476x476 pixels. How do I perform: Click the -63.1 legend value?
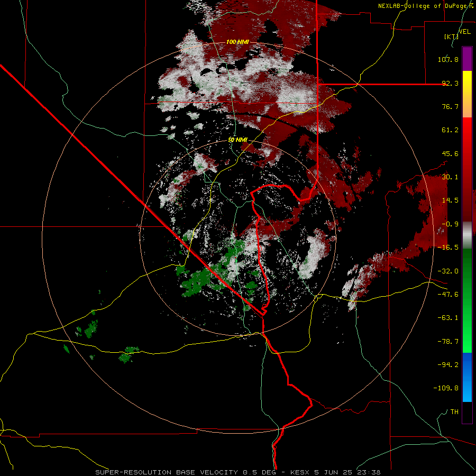448,318
